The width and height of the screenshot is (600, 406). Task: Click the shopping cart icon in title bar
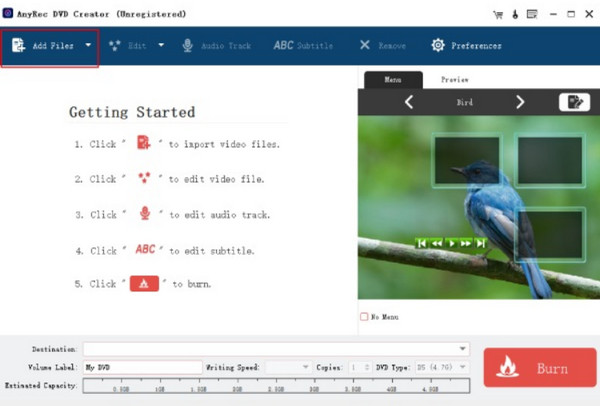498,15
